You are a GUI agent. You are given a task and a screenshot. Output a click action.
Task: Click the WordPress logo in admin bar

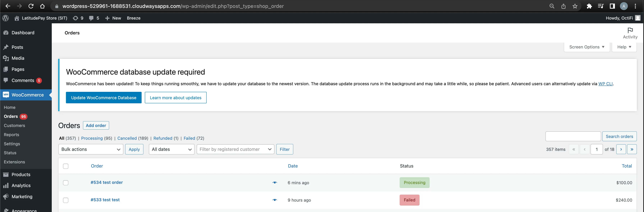point(6,18)
